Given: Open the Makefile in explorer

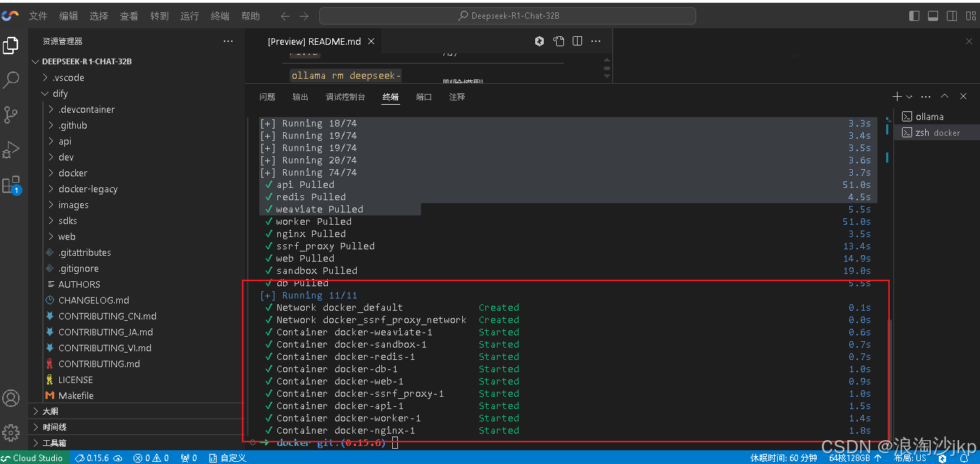Looking at the screenshot, I should [136, 395].
